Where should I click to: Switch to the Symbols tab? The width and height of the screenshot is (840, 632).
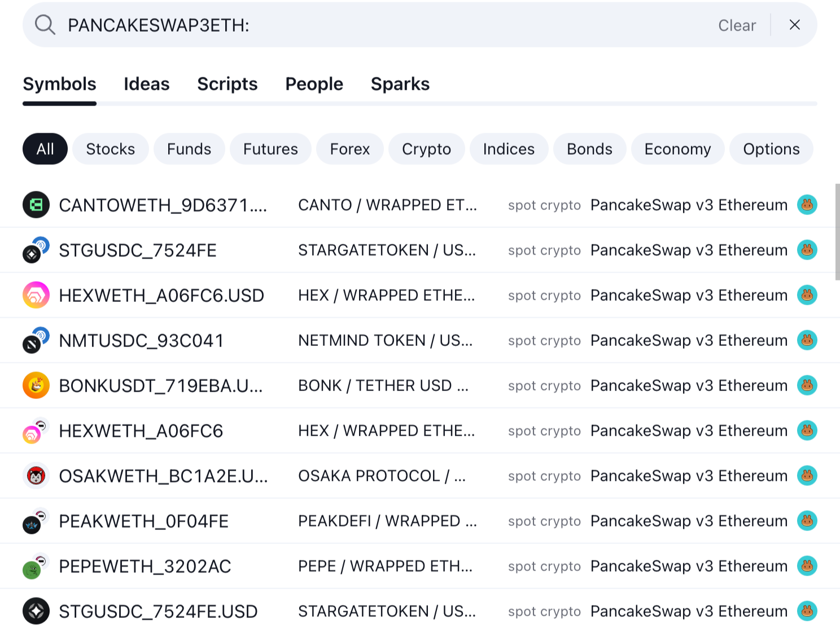pyautogui.click(x=59, y=84)
